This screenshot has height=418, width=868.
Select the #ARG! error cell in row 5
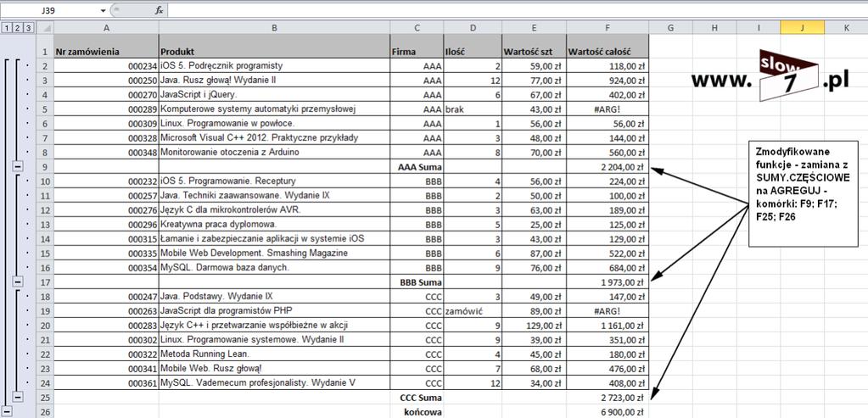[608, 109]
